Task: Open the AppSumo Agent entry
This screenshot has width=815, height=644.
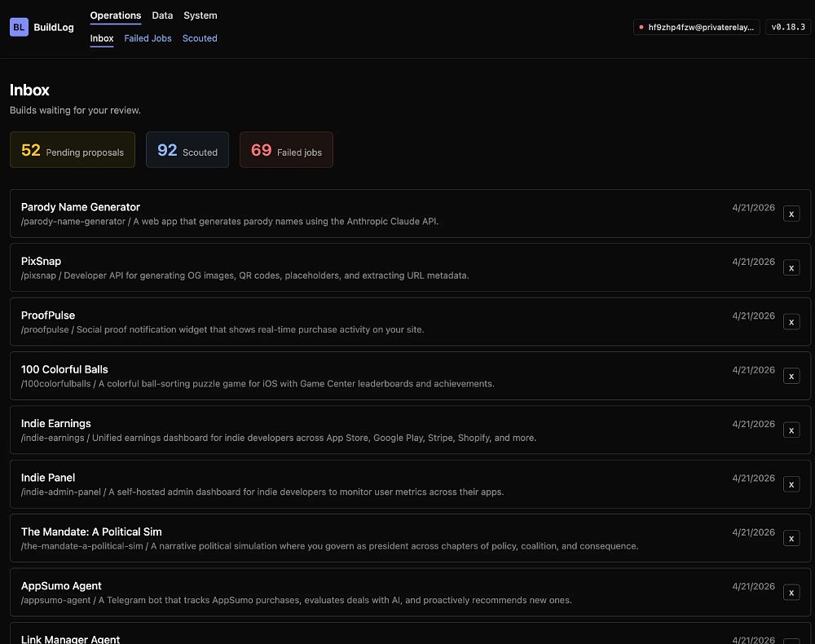Action: [x=410, y=592]
